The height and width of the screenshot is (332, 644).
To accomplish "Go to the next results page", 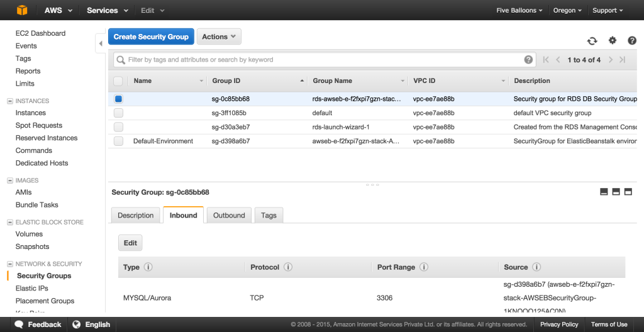I will [x=611, y=60].
